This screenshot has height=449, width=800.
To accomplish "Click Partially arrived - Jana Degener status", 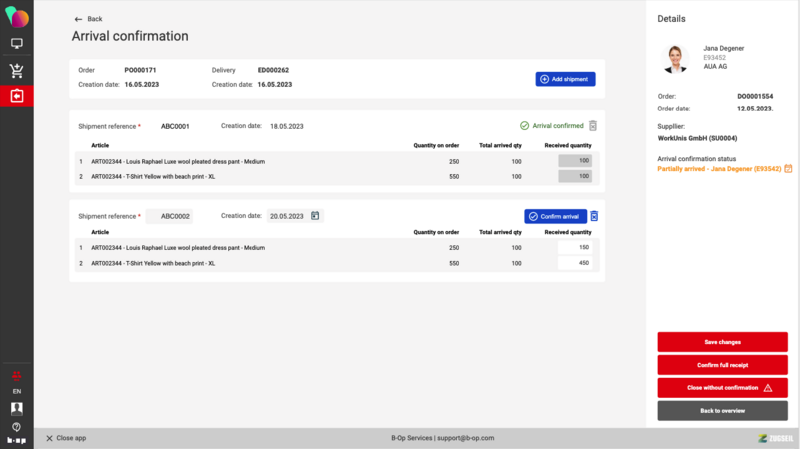I will (719, 169).
